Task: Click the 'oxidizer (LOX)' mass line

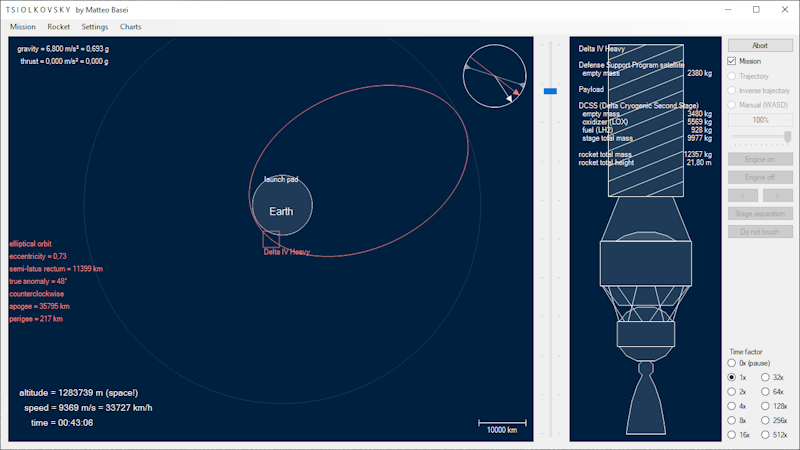Action: (647, 122)
